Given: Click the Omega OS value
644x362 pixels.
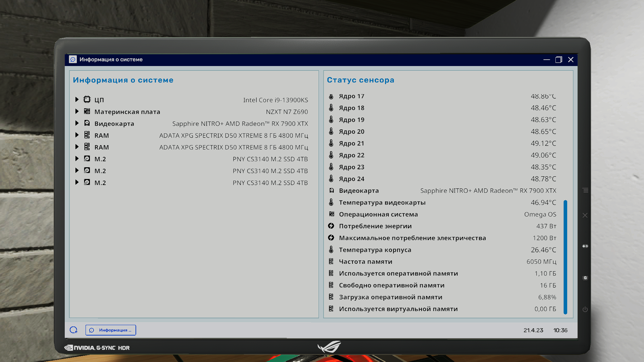Looking at the screenshot, I should pyautogui.click(x=540, y=214).
